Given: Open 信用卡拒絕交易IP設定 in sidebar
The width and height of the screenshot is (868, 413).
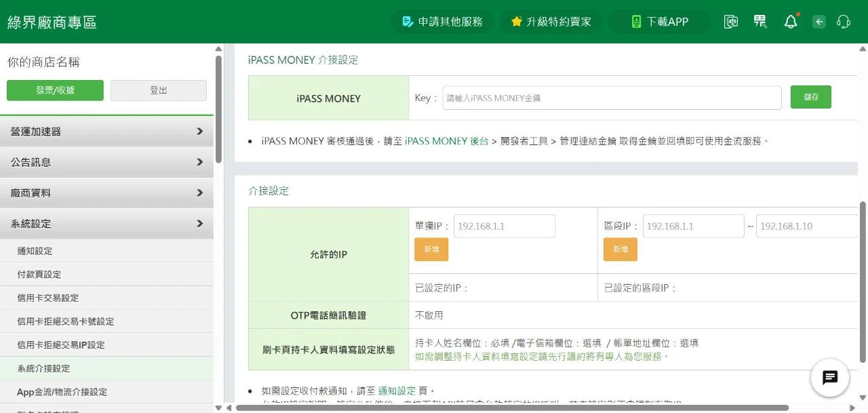Looking at the screenshot, I should point(106,345).
